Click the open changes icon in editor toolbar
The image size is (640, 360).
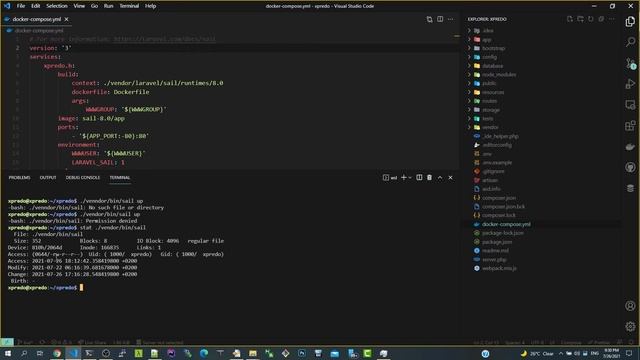pyautogui.click(x=429, y=19)
